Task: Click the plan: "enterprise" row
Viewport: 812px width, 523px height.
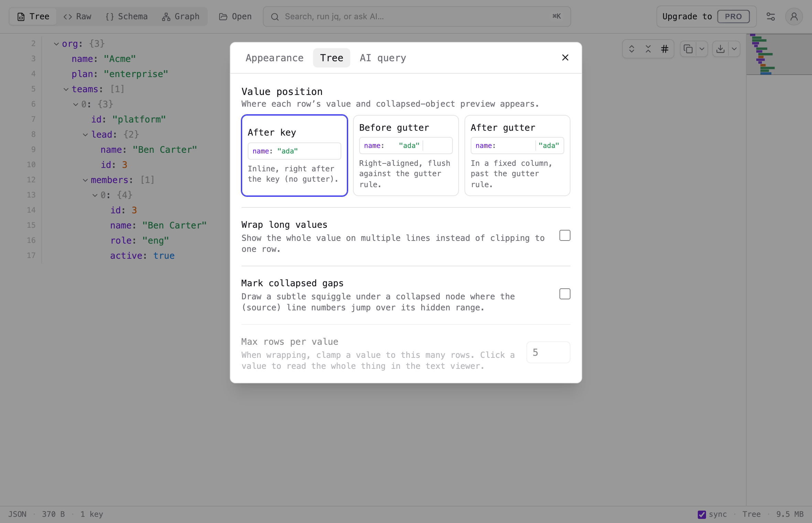Action: [120, 74]
